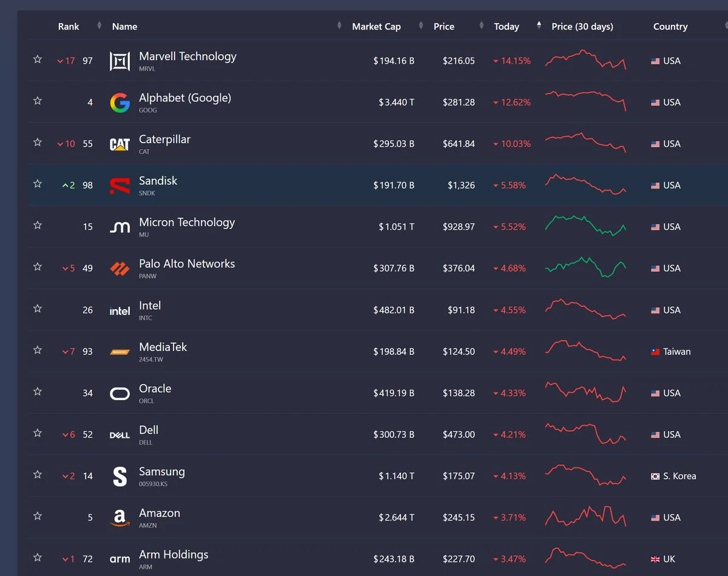Viewport: 728px width, 576px height.
Task: Click the S. Korea flag in Samsung row
Action: [655, 477]
